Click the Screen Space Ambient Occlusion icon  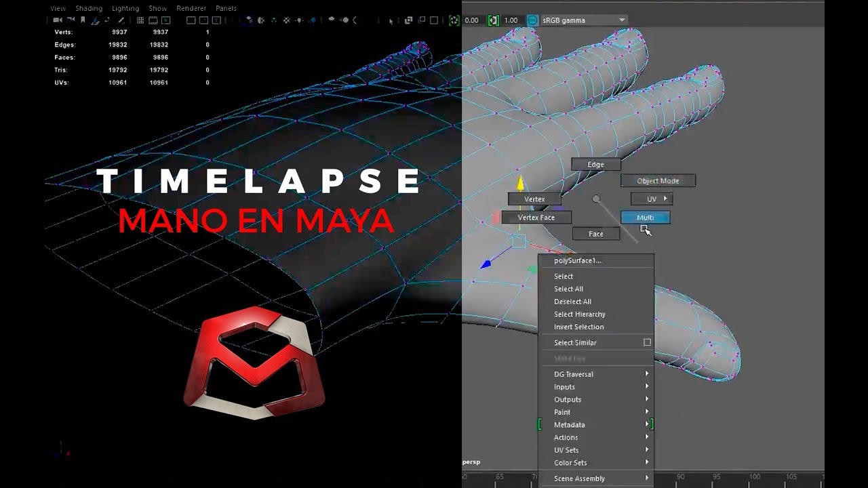coord(332,20)
